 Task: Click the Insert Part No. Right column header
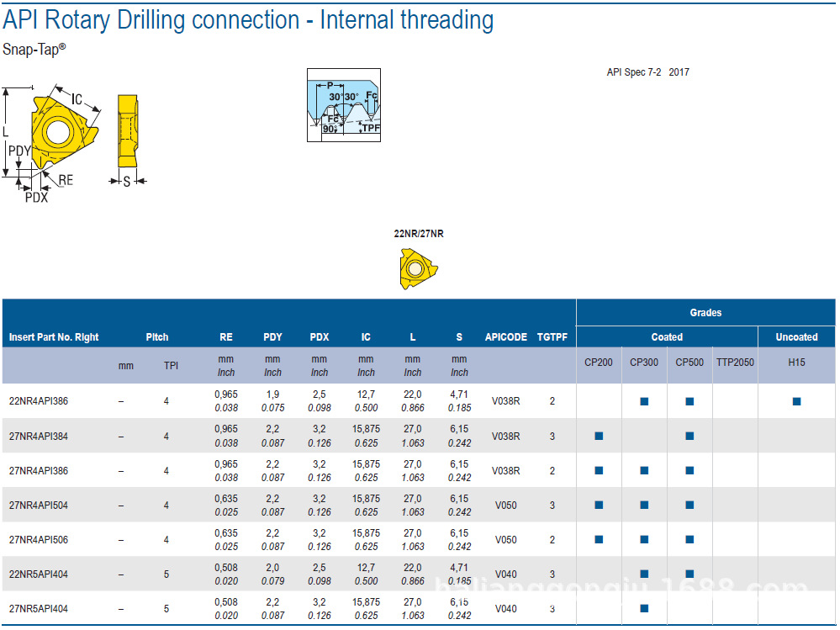coord(54,337)
